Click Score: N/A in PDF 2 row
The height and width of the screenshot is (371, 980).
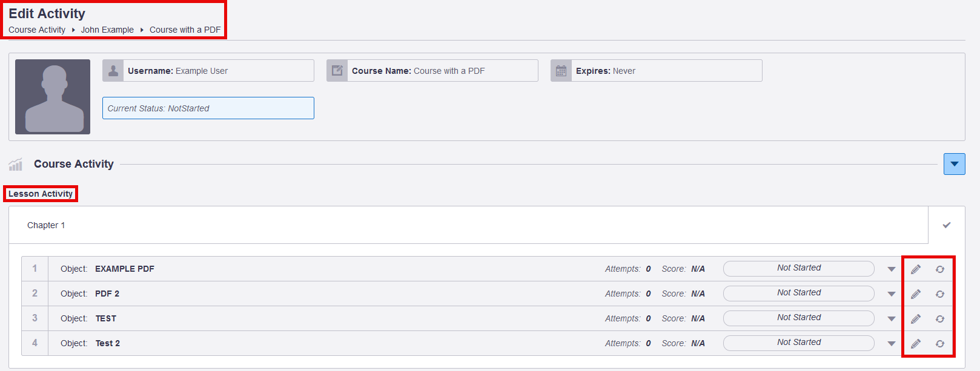click(683, 294)
